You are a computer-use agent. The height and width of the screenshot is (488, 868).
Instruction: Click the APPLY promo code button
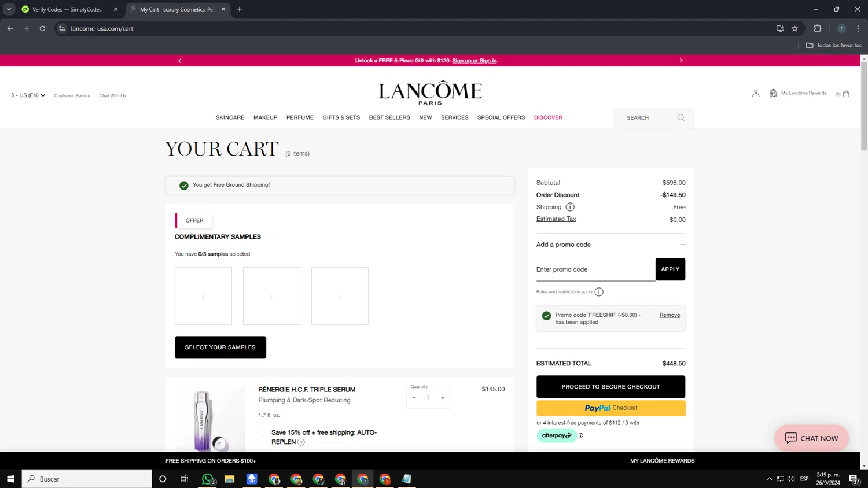pos(670,269)
